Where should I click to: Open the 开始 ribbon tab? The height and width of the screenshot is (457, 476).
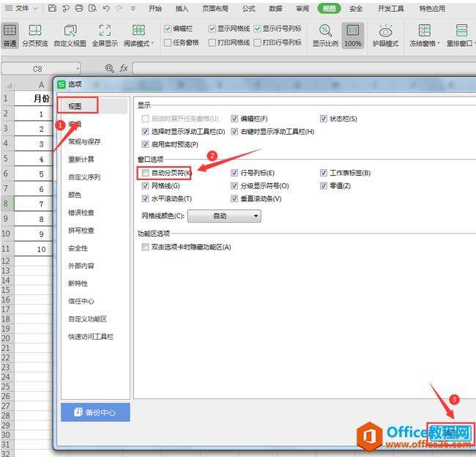(x=155, y=9)
